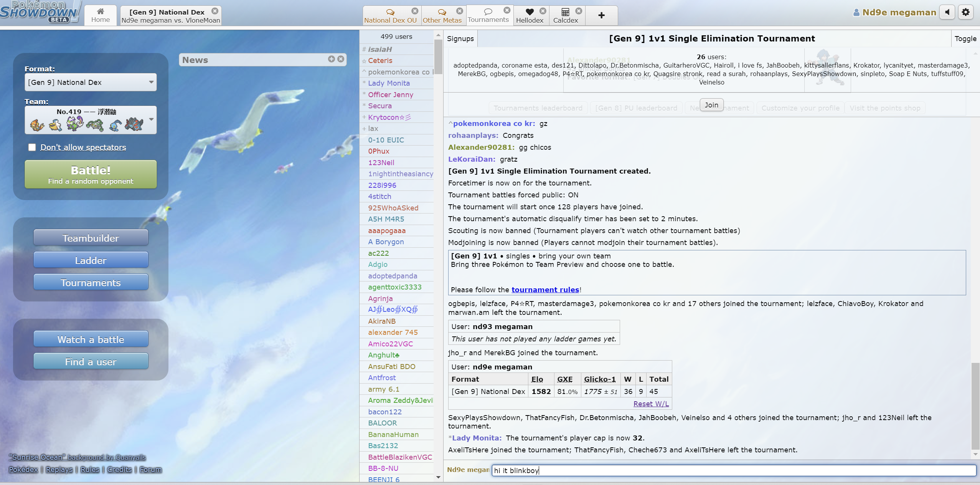Close the Tournaments room tab
Image resolution: width=980 pixels, height=485 pixels.
(507, 10)
